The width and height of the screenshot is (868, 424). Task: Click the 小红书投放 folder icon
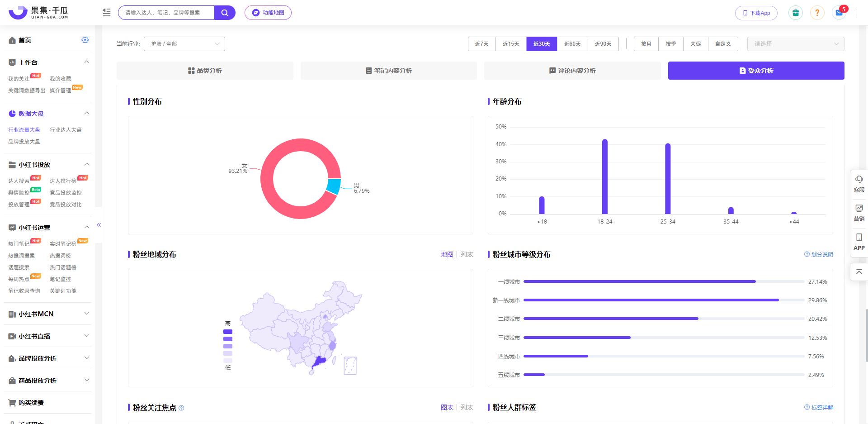point(12,165)
